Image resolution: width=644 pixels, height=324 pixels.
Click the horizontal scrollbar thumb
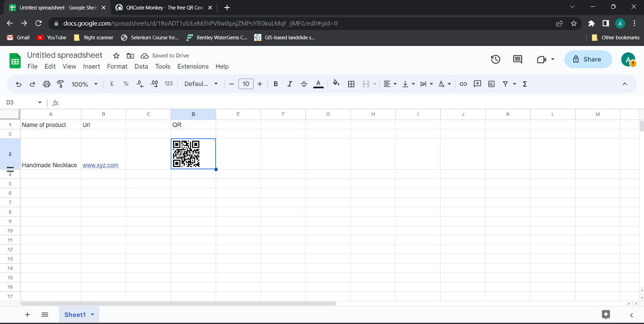179,303
